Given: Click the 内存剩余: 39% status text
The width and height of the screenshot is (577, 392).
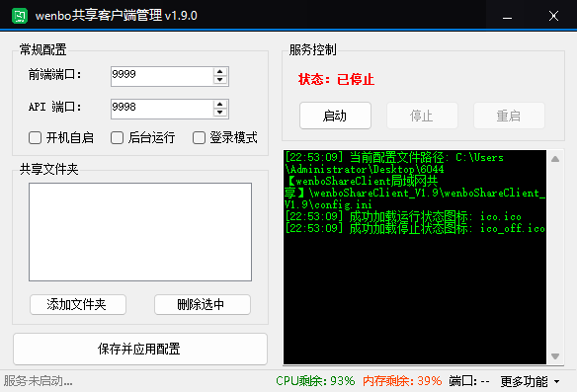Looking at the screenshot, I should click(x=402, y=381).
